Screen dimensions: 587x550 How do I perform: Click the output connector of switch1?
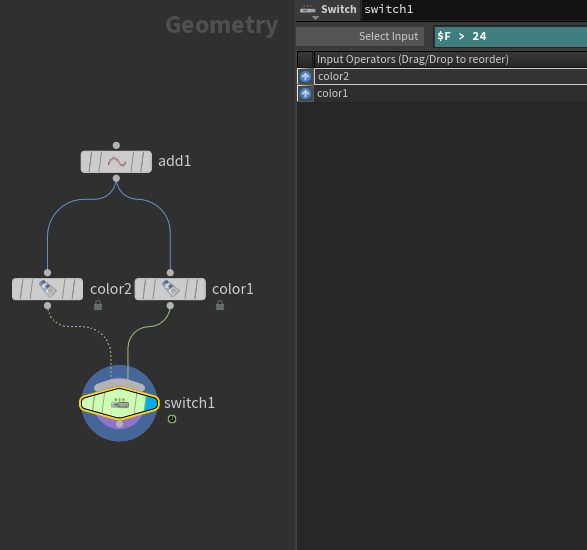[x=119, y=424]
